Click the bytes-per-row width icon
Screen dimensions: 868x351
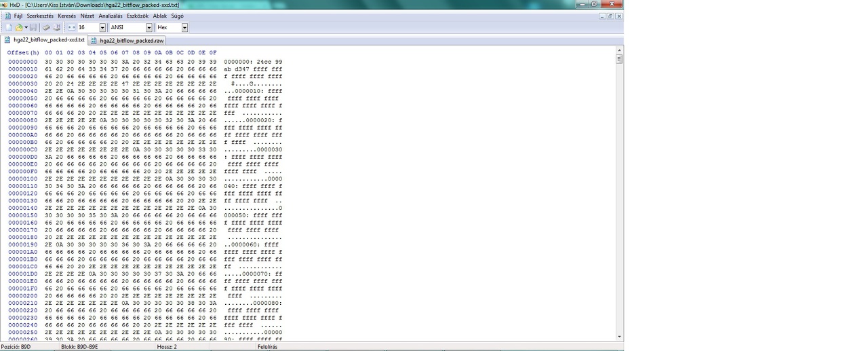pyautogui.click(x=71, y=28)
